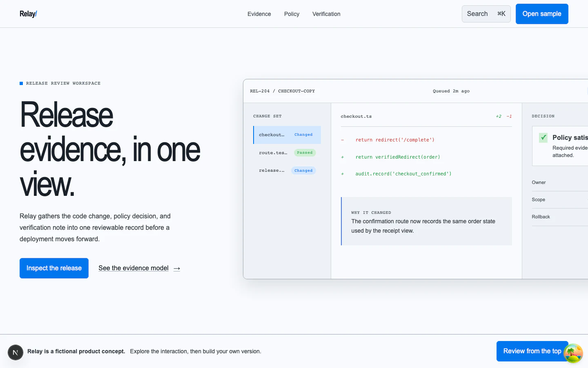Click the arrow icon beside See the evidence model
This screenshot has height=368, width=588.
177,269
